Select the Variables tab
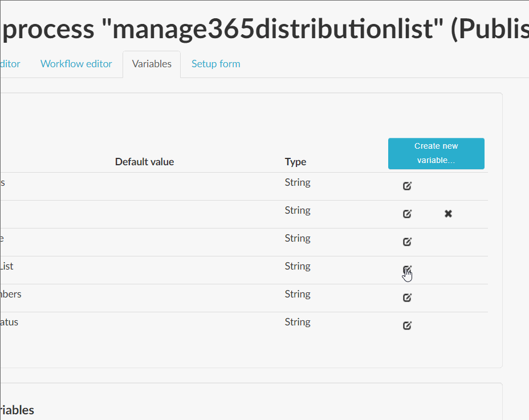Screen dimensions: 529x420 [x=151, y=64]
